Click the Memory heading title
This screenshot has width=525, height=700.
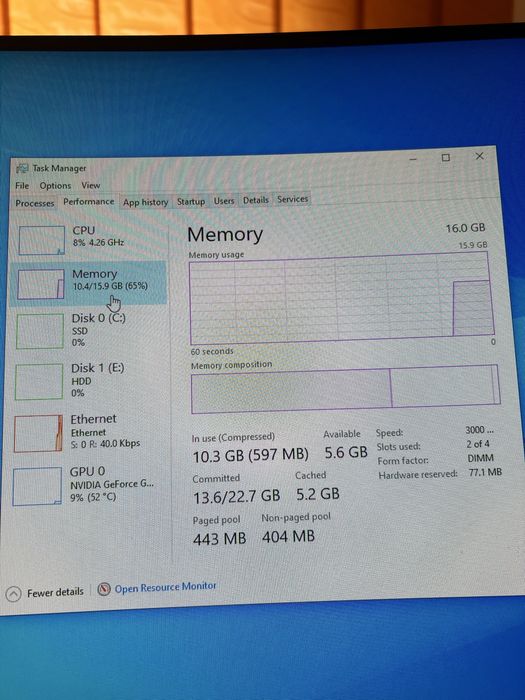[x=225, y=234]
